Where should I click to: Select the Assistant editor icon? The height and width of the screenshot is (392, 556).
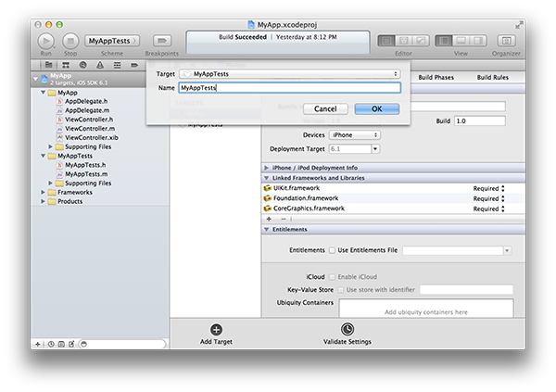[403, 41]
